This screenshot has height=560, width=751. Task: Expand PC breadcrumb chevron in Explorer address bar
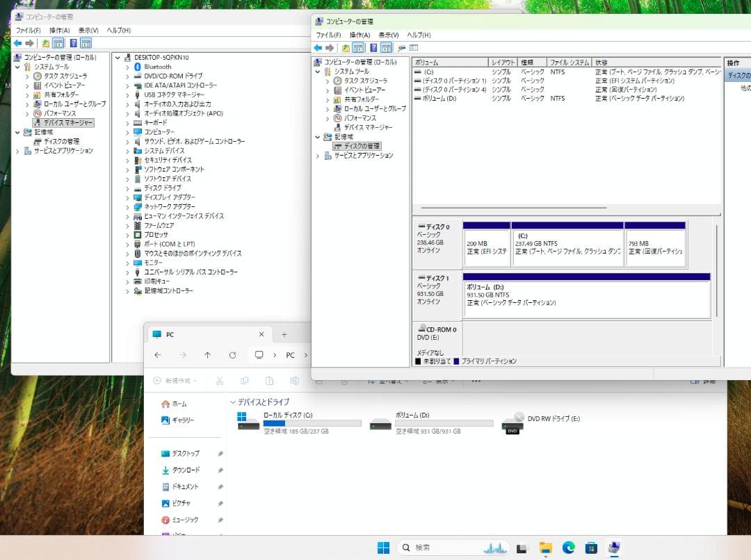(305, 355)
